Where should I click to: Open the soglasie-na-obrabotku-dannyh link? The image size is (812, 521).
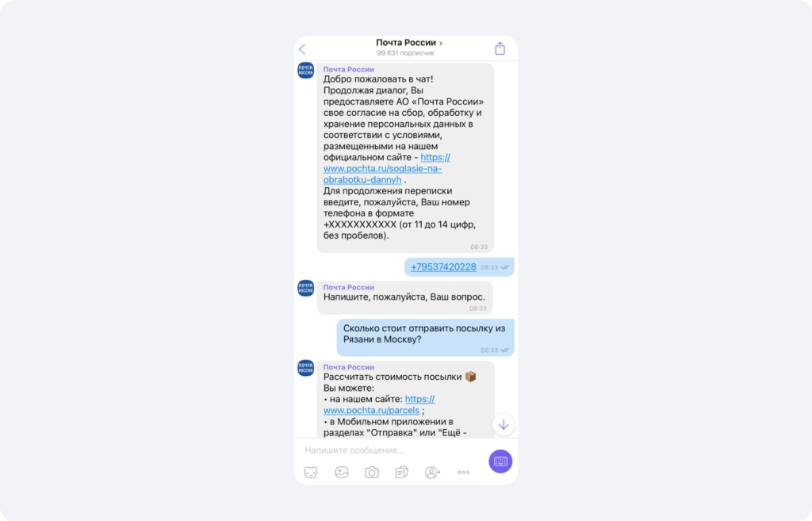coord(383,168)
